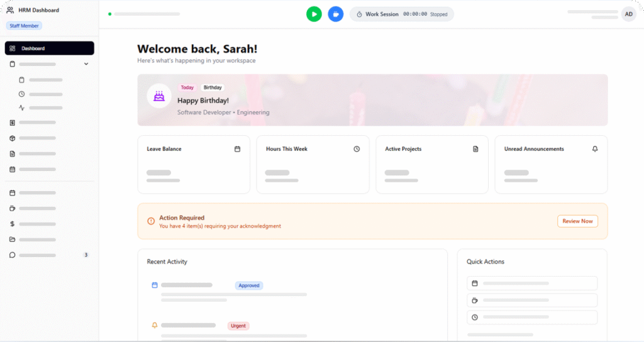Click the calendar quick action button
Image resolution: width=644 pixels, height=342 pixels.
[532, 284]
